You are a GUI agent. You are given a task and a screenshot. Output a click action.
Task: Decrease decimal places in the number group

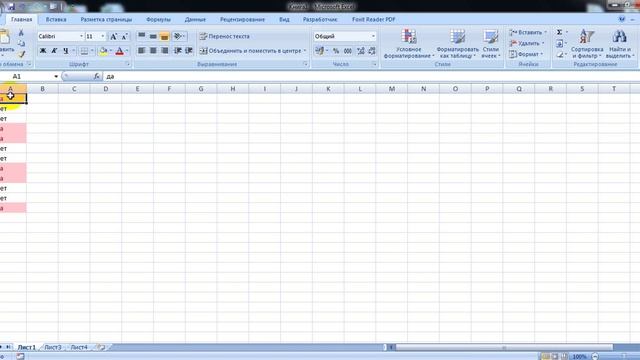(372, 51)
